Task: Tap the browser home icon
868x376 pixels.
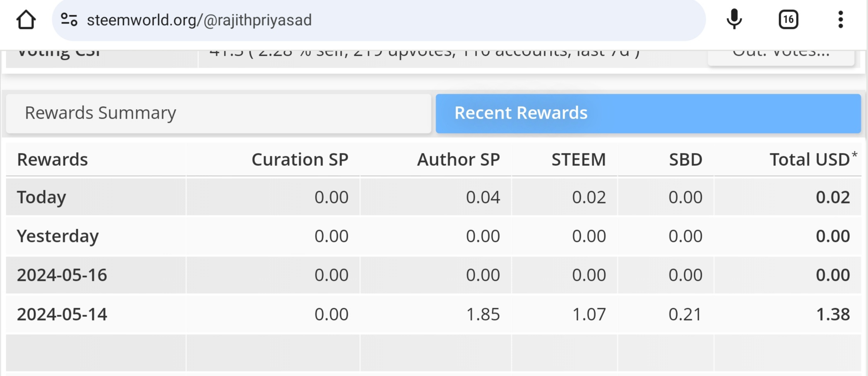Action: click(26, 19)
